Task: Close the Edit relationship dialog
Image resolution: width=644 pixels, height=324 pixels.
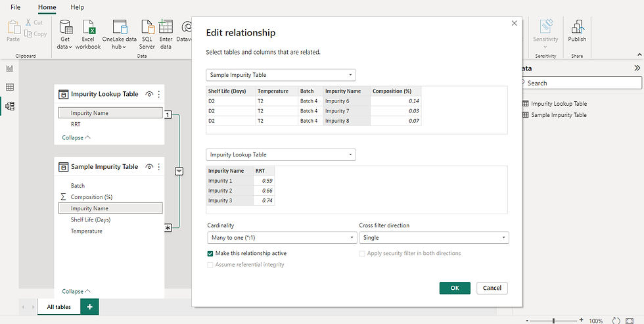Action: tap(514, 24)
